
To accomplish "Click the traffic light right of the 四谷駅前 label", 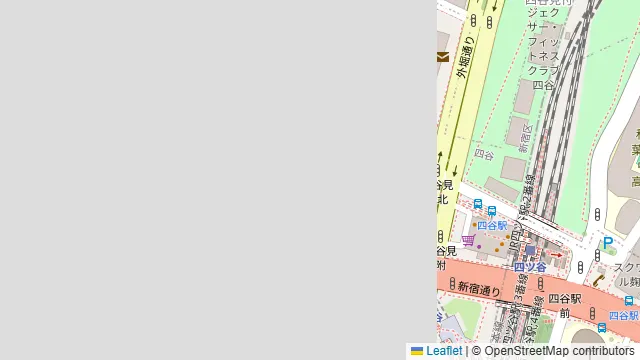I will click(592, 313).
